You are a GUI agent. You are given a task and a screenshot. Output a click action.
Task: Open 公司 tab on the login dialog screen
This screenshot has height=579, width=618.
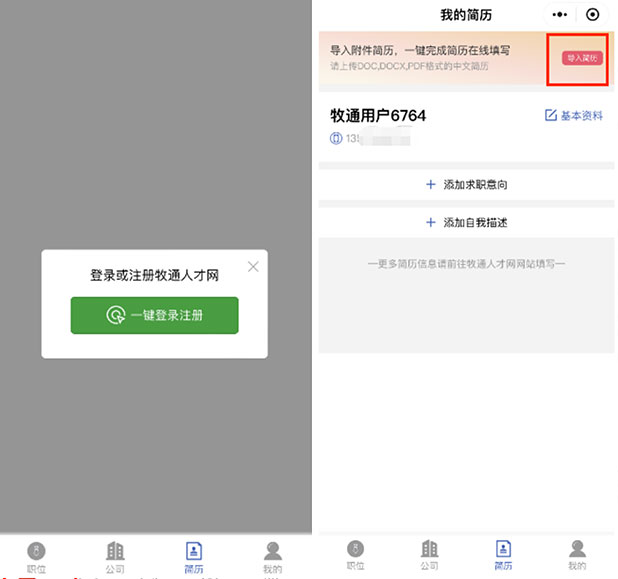pos(115,556)
